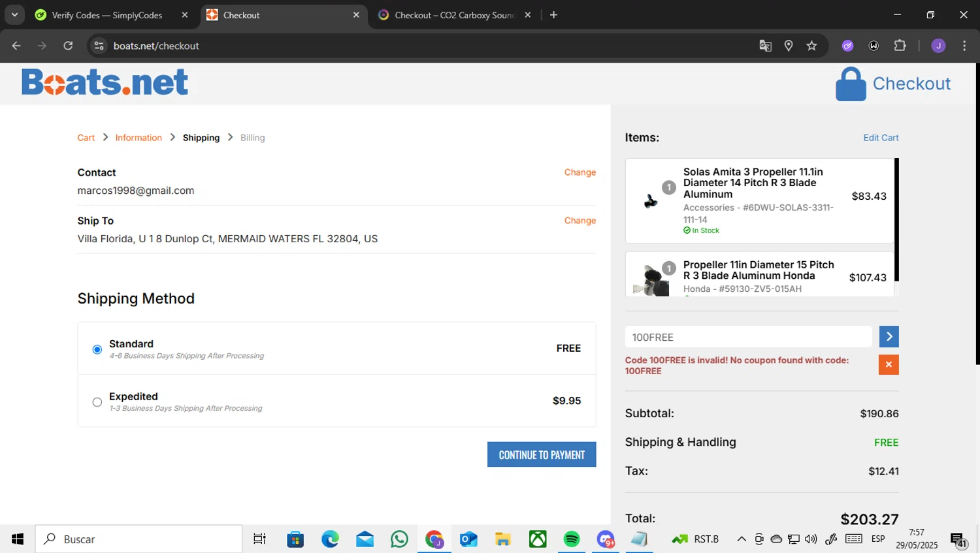Open the network icon in system tray
This screenshot has height=553, width=980.
[x=793, y=539]
